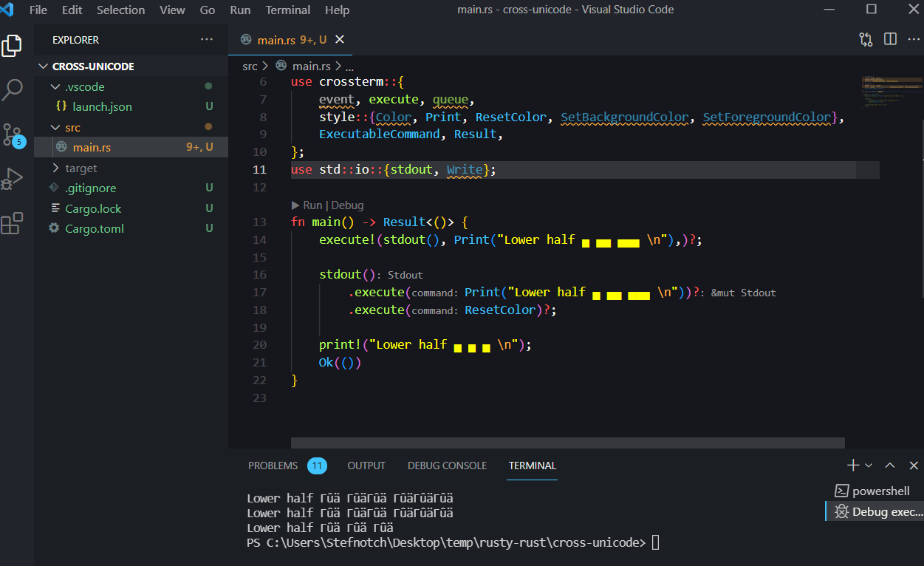Image resolution: width=924 pixels, height=566 pixels.
Task: Select main.rs in the file explorer
Action: click(x=131, y=147)
